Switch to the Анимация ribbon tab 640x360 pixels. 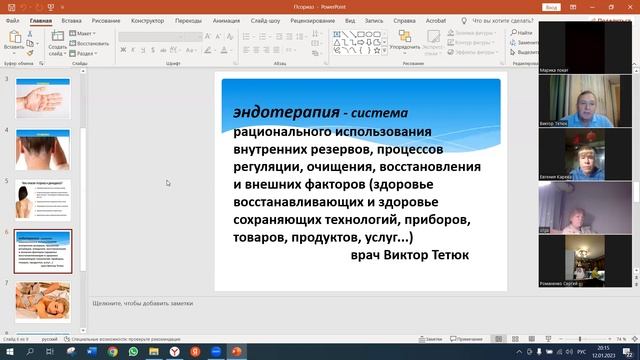point(226,20)
